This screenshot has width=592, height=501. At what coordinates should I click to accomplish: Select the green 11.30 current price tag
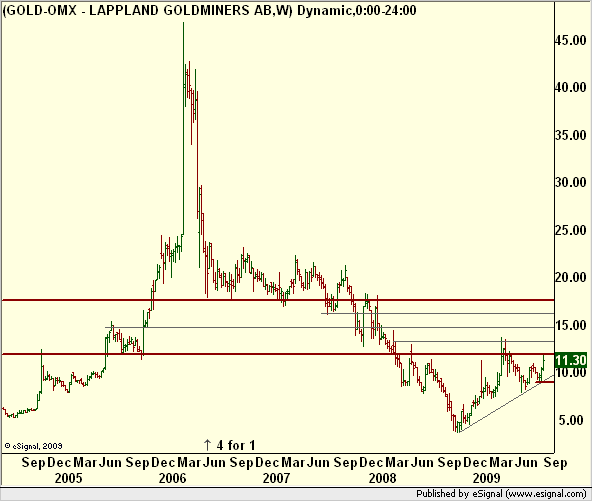coord(570,360)
